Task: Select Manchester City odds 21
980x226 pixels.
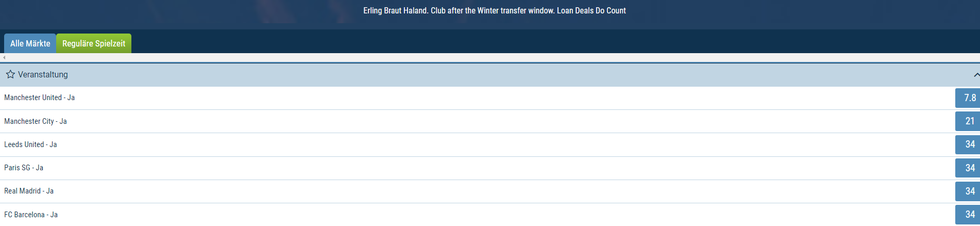Action: pos(968,121)
